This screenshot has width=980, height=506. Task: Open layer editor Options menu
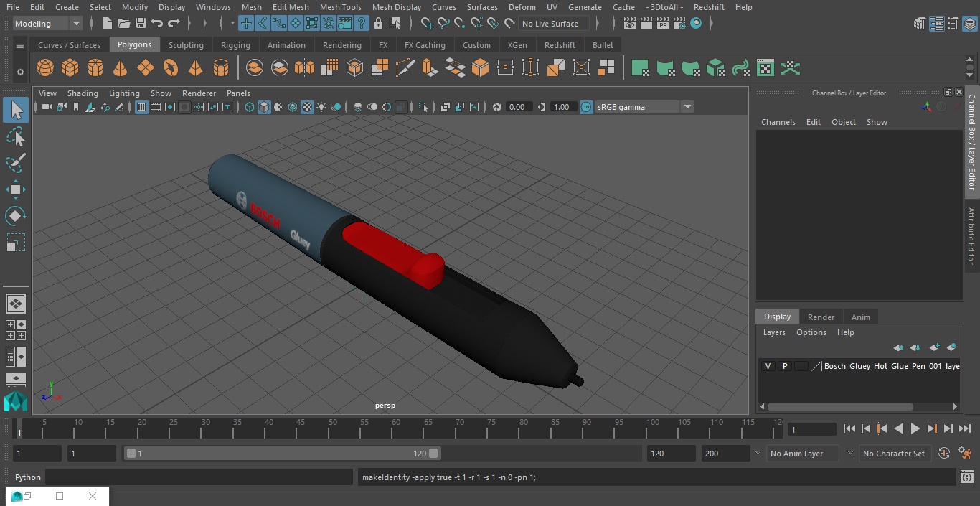coord(811,332)
